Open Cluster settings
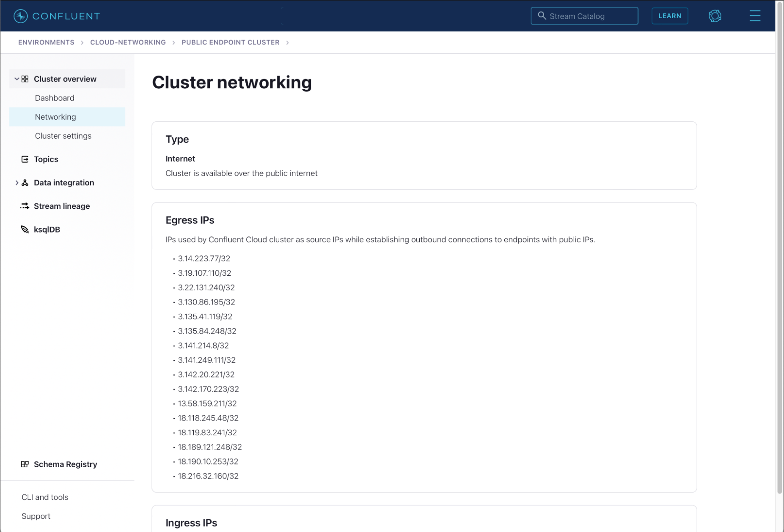 pyautogui.click(x=63, y=136)
